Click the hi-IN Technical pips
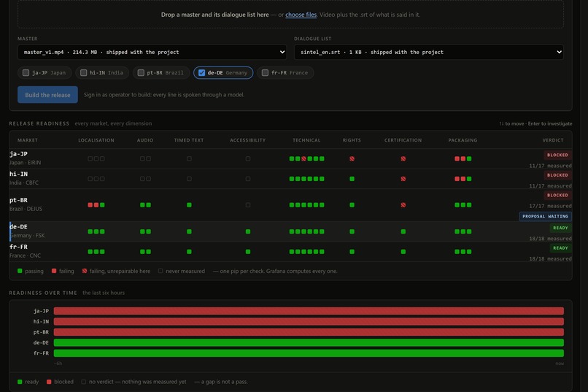This screenshot has width=588, height=392. click(306, 179)
